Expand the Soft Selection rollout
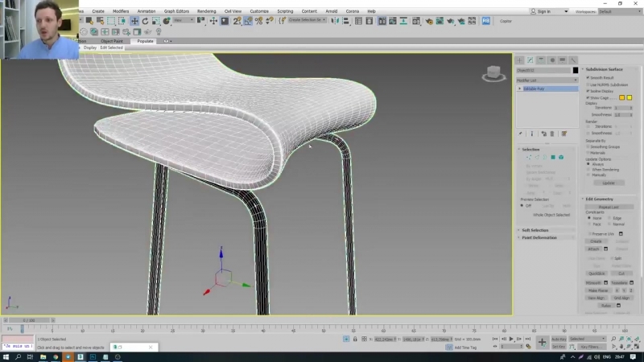The height and width of the screenshot is (362, 644). (535, 230)
